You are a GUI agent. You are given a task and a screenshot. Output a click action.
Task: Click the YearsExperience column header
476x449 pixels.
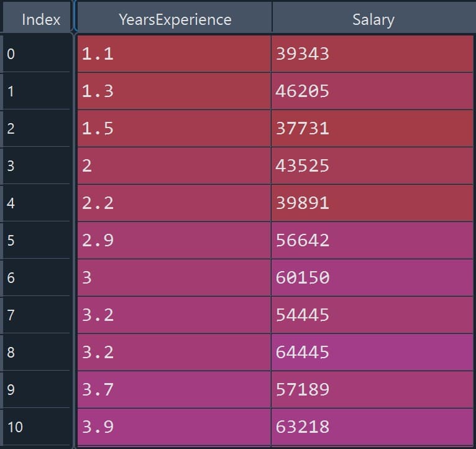tap(175, 19)
